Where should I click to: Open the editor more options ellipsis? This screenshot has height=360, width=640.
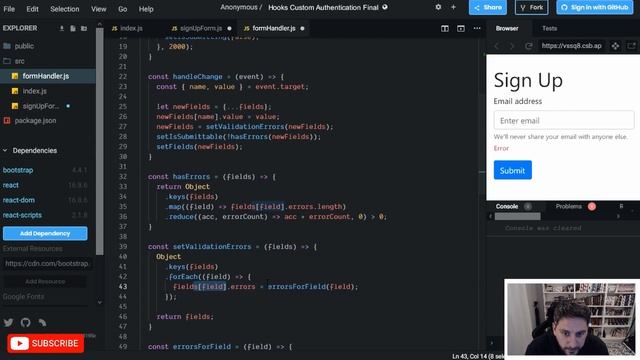point(477,28)
